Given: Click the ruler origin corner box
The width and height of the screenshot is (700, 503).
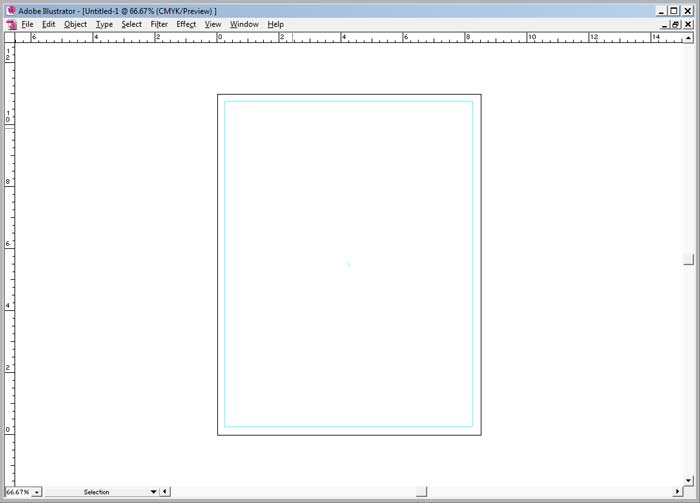Looking at the screenshot, I should click(9, 37).
